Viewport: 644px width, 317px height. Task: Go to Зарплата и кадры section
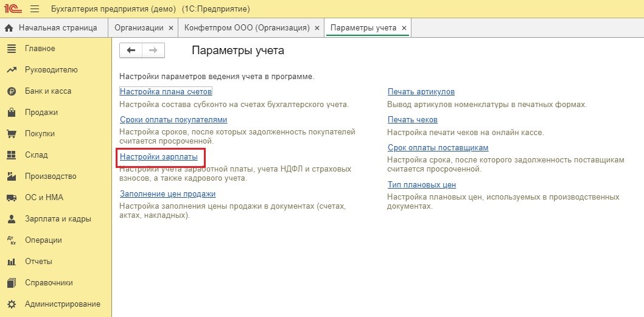(x=58, y=219)
